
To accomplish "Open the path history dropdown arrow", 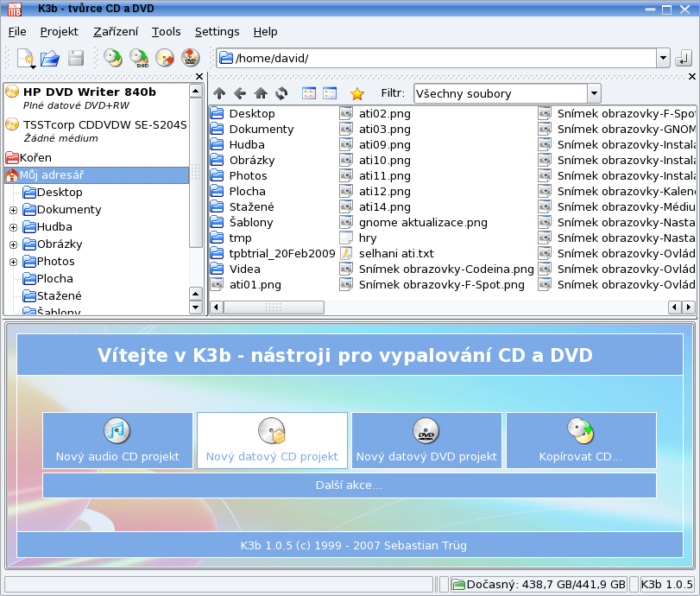I will tap(663, 58).
